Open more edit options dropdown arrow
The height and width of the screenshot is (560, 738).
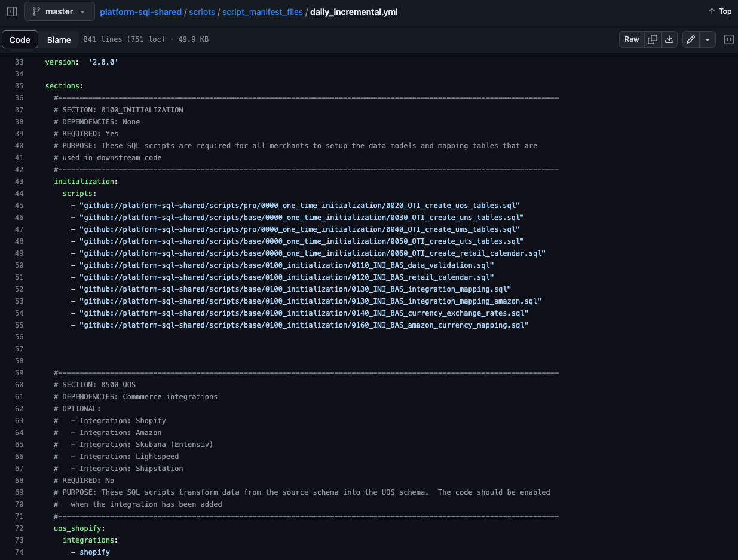coord(708,39)
